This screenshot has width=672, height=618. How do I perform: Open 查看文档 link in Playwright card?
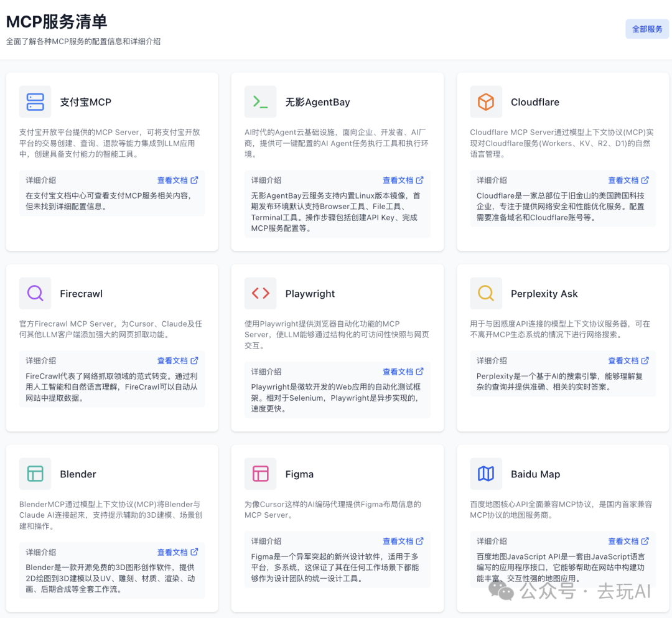click(403, 372)
